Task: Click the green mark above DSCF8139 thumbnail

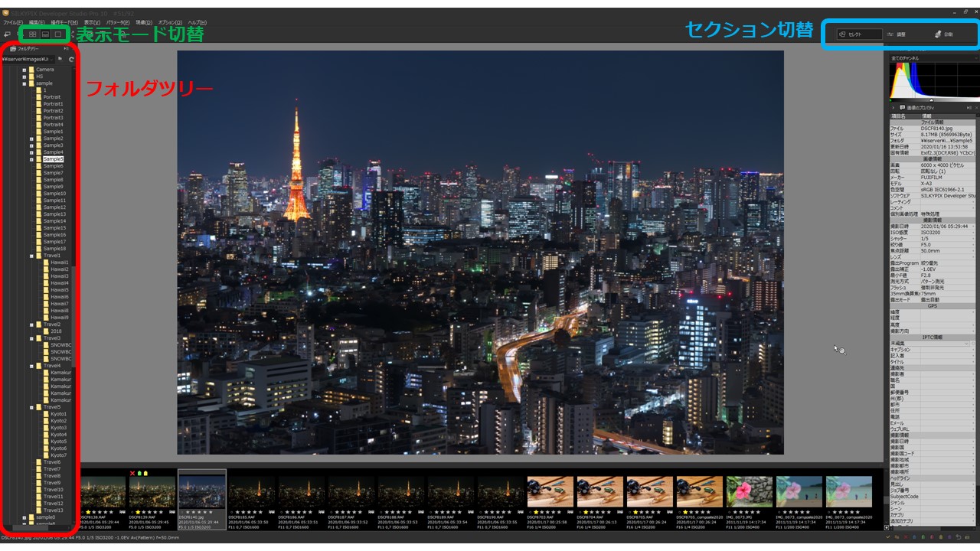Action: point(139,473)
